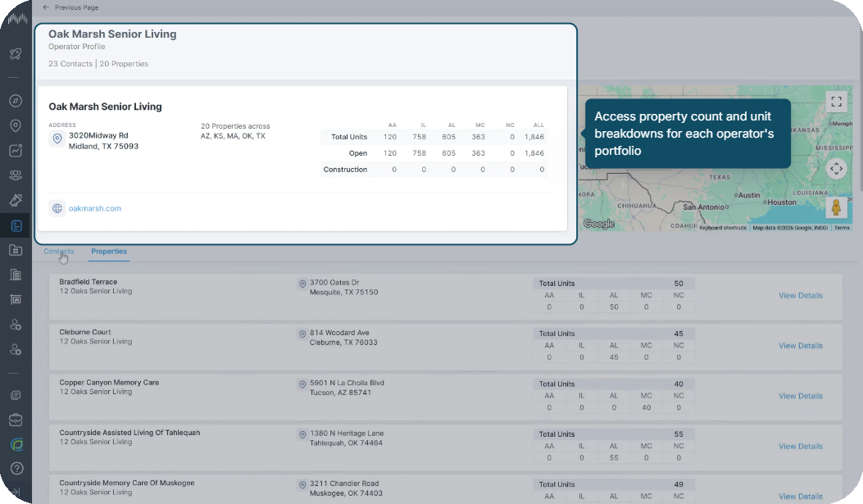Click the 'Midland, TX 75093' address line

[x=103, y=147]
